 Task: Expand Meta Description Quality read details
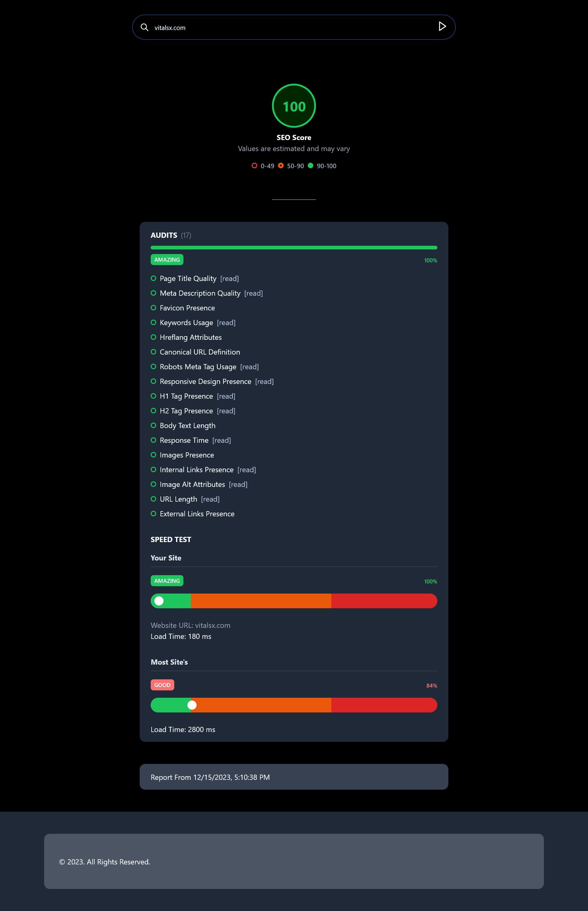[x=254, y=293]
